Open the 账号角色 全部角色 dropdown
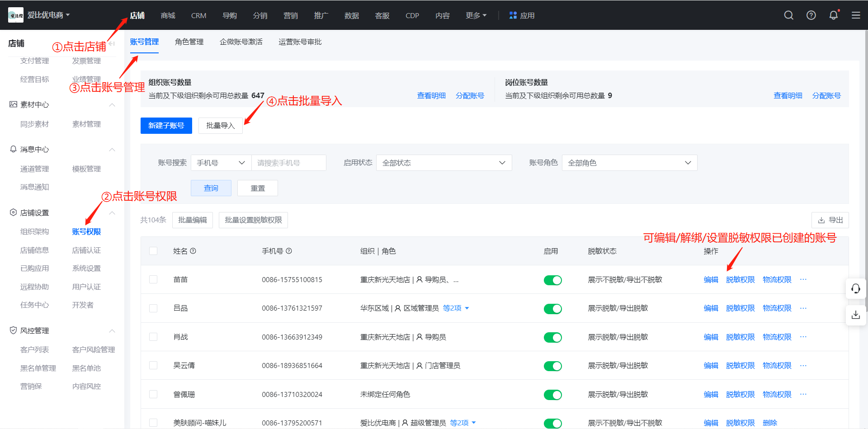This screenshot has height=429, width=868. coord(629,163)
